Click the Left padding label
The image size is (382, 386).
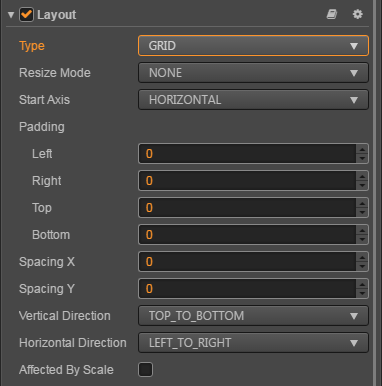click(x=42, y=154)
